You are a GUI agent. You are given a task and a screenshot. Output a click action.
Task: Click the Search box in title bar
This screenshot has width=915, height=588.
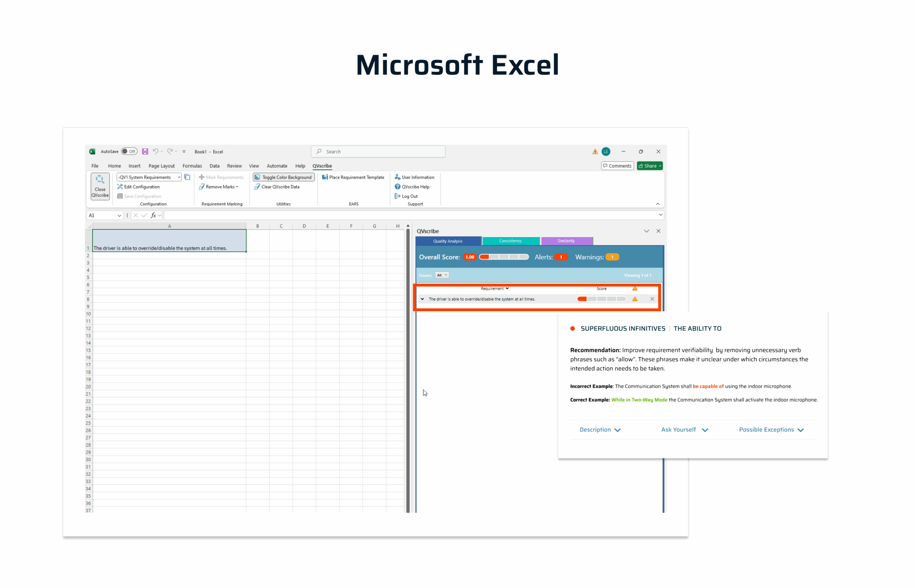coord(378,151)
